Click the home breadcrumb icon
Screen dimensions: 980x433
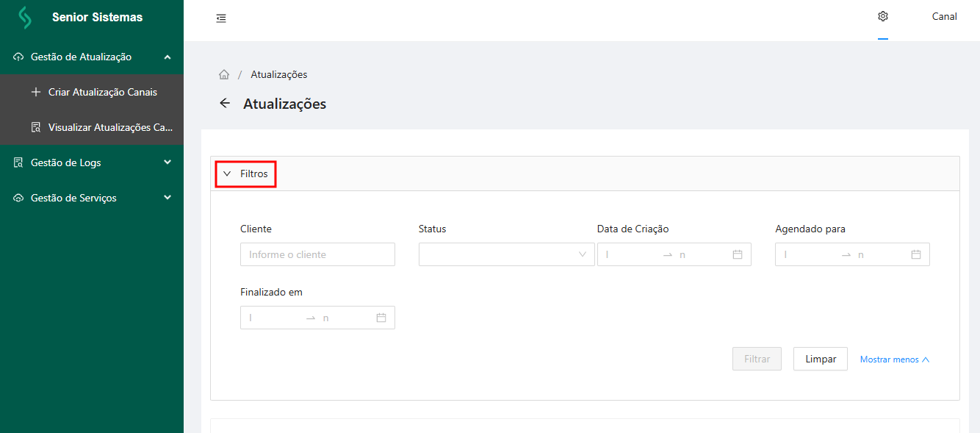coord(224,75)
